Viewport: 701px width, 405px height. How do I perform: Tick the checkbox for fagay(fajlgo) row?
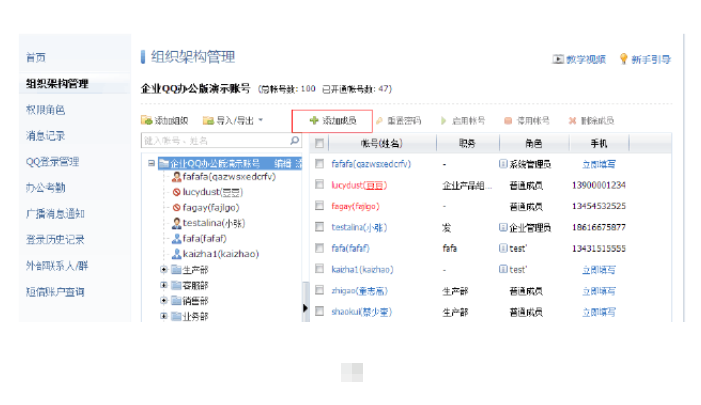click(x=319, y=205)
